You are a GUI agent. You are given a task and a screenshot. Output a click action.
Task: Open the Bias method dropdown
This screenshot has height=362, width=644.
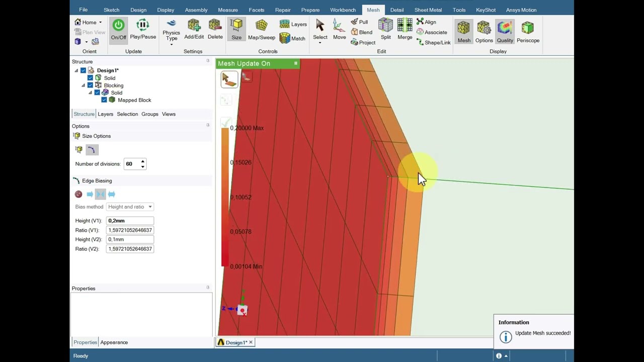(x=130, y=207)
